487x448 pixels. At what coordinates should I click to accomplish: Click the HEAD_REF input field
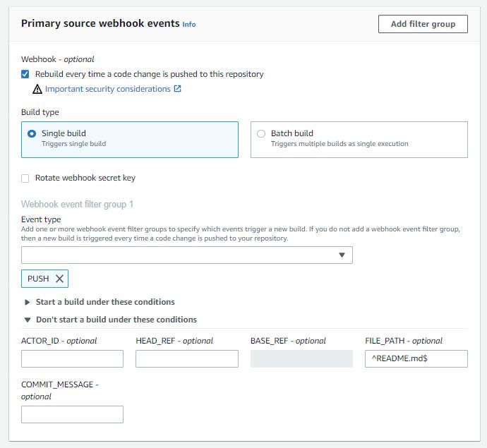pyautogui.click(x=186, y=358)
